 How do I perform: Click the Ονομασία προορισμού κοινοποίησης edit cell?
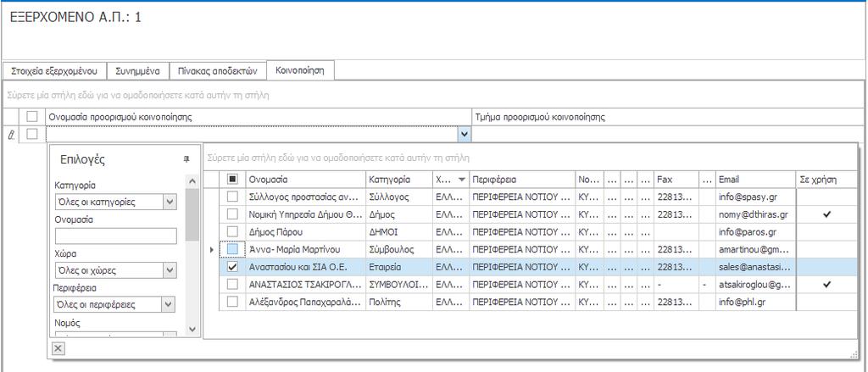click(253, 134)
